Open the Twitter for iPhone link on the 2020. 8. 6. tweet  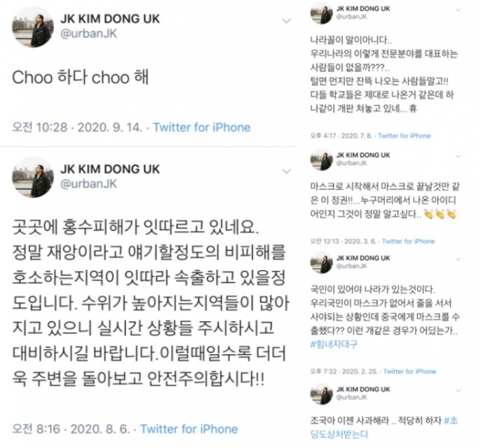coord(189,429)
